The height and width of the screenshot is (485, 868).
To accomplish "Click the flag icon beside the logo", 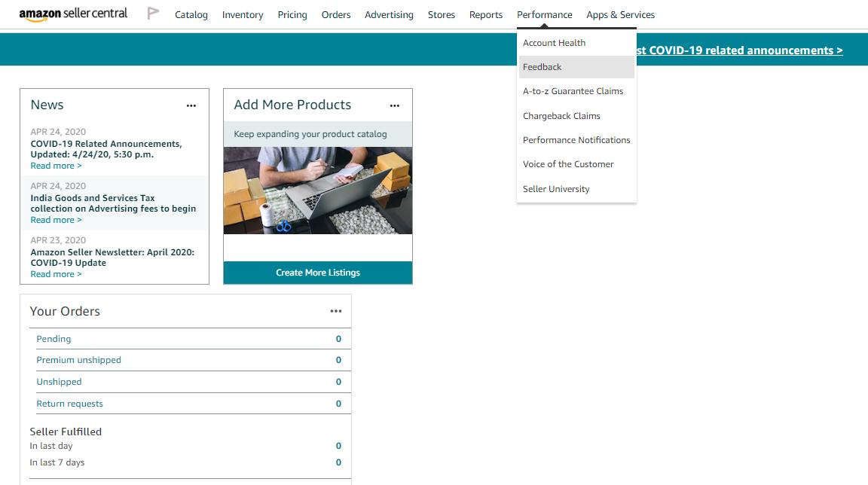I will 154,14.
